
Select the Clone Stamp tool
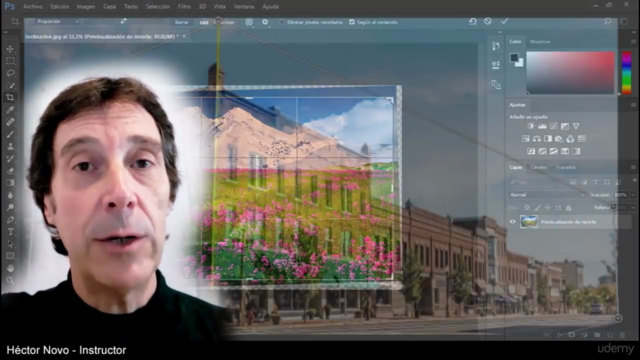tap(10, 147)
